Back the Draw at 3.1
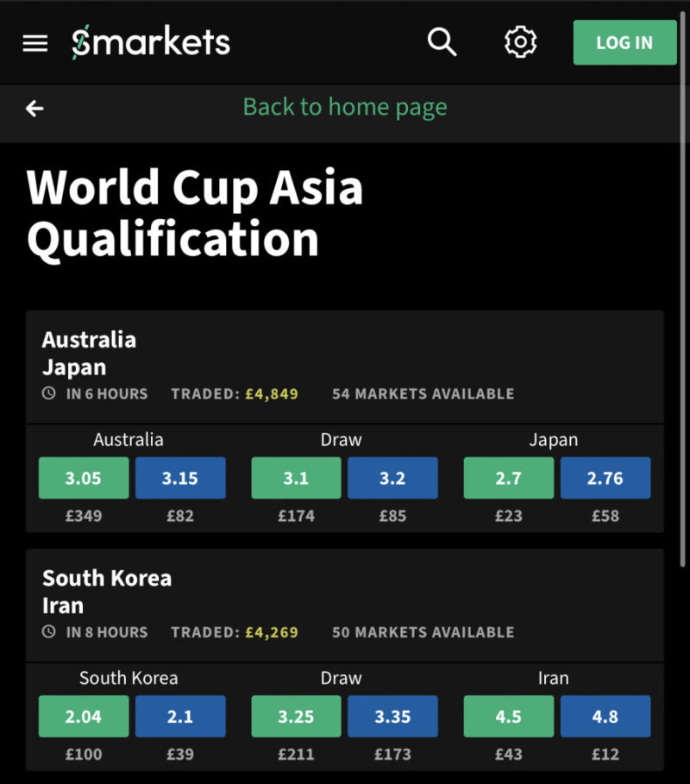The height and width of the screenshot is (784, 690). (x=296, y=478)
